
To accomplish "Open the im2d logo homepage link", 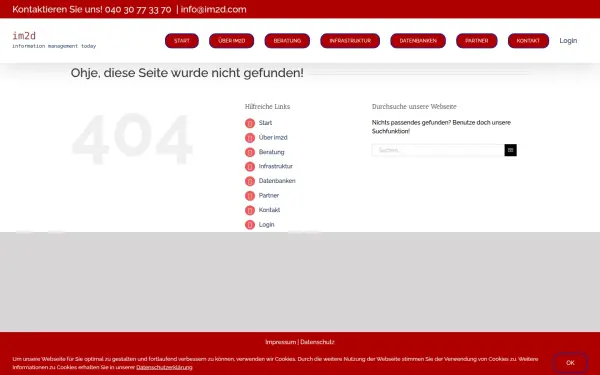I will coord(54,40).
